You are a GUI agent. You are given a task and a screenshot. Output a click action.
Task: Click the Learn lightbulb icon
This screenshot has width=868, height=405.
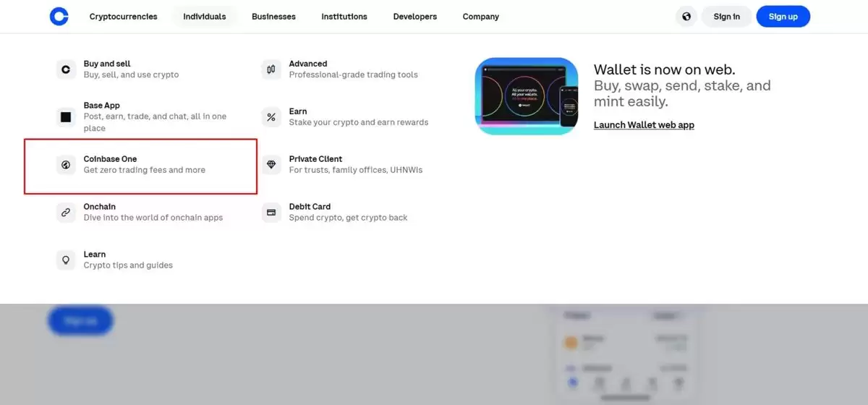click(x=66, y=260)
